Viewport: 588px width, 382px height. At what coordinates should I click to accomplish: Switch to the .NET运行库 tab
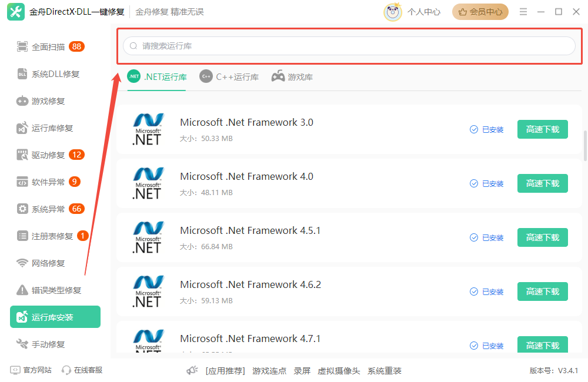(157, 77)
